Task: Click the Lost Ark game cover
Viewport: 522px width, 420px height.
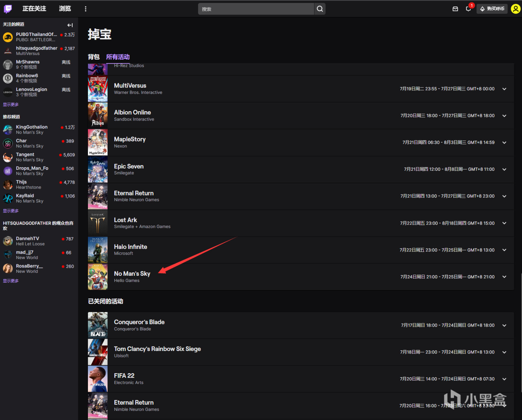Action: [x=98, y=223]
